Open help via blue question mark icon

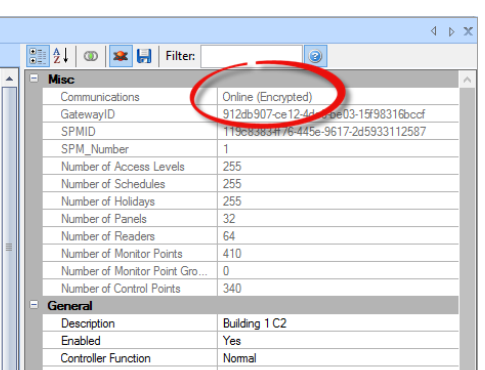click(x=315, y=56)
